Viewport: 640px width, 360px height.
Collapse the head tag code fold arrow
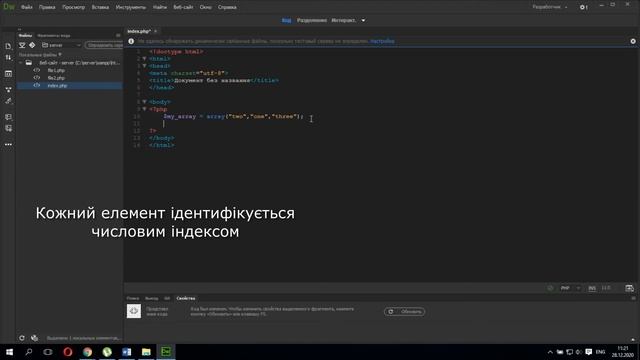click(144, 66)
